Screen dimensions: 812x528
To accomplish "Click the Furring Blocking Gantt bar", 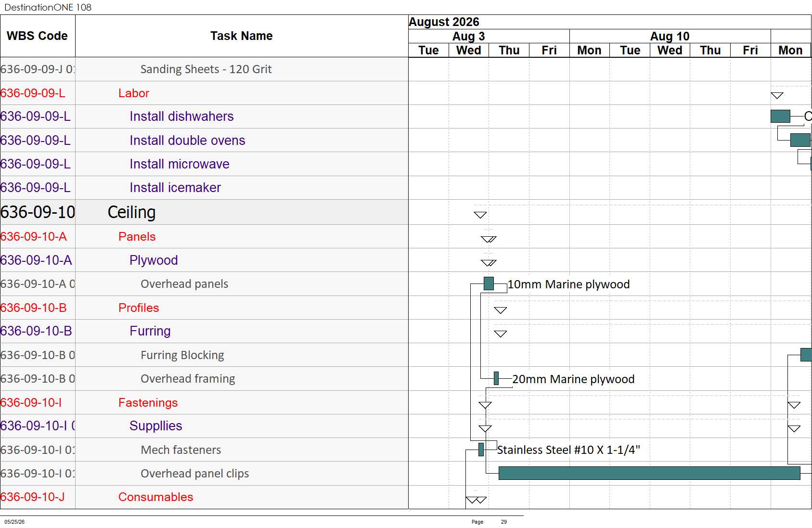I will point(806,355).
